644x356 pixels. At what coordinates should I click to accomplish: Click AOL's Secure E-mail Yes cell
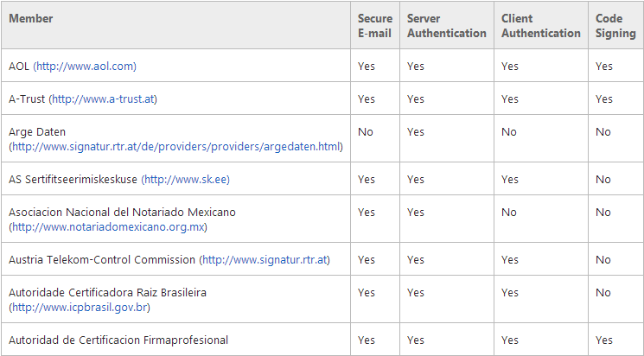coord(375,66)
